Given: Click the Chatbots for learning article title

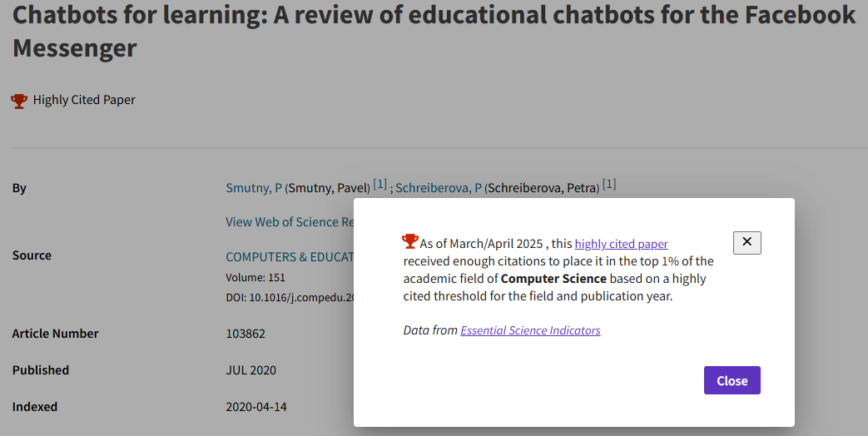Looking at the screenshot, I should tap(434, 31).
